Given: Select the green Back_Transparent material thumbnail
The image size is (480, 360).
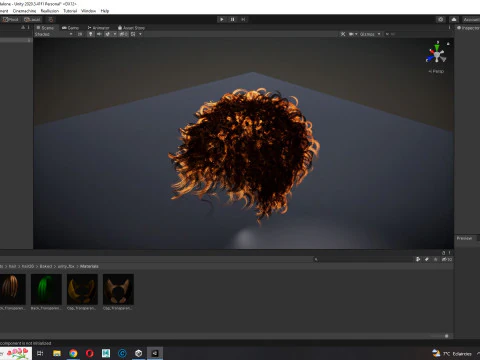Looking at the screenshot, I should [x=46, y=289].
